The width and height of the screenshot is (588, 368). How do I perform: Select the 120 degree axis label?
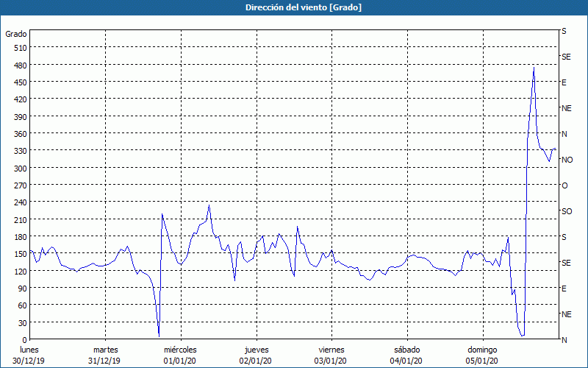(x=21, y=272)
